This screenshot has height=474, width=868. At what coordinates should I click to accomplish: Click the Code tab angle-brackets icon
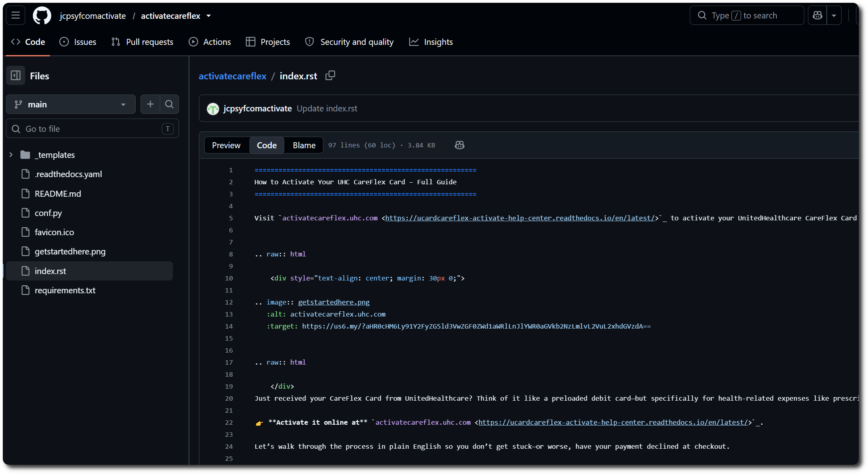tap(16, 42)
